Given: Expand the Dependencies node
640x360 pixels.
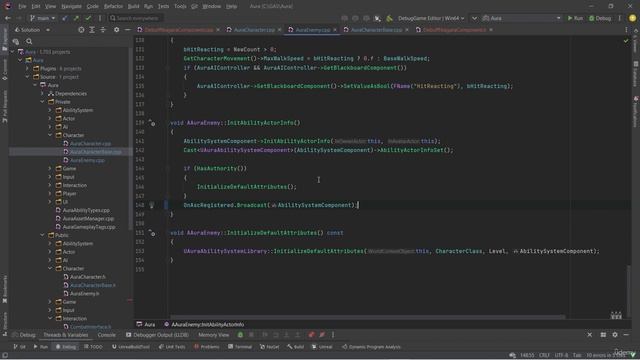Looking at the screenshot, I should (42, 93).
